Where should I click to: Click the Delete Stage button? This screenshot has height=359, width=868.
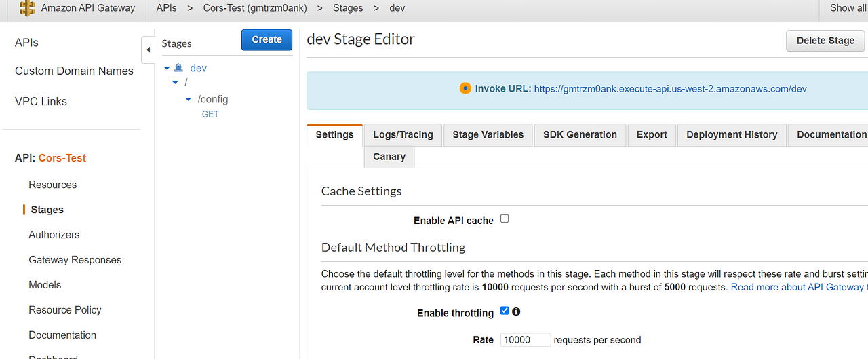[825, 41]
